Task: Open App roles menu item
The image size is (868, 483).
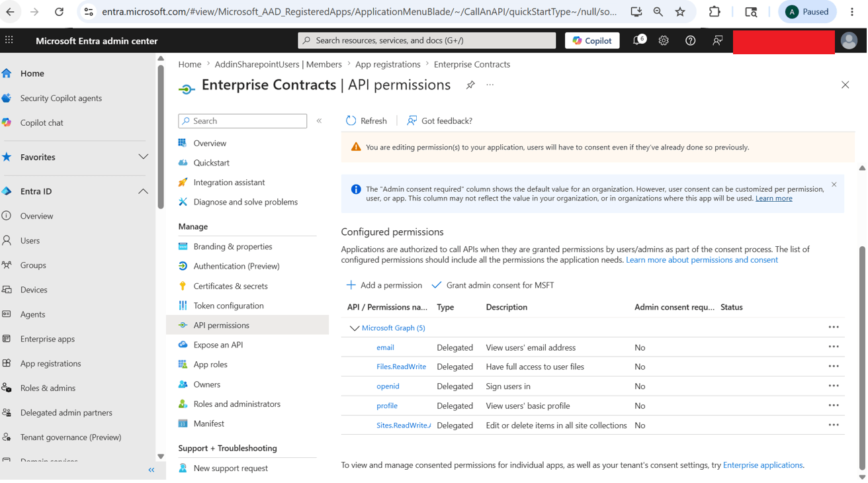Action: pos(210,365)
